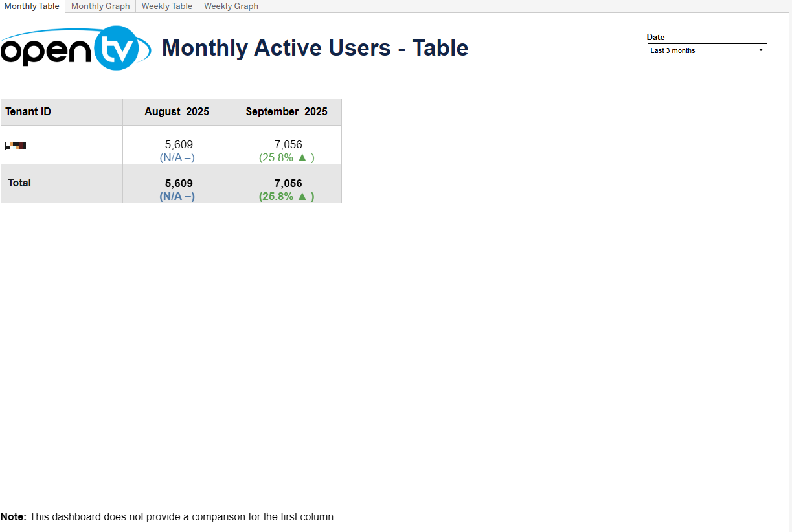Select the redacted tenant ID in the first row
Image resolution: width=792 pixels, height=532 pixels.
pos(16,145)
